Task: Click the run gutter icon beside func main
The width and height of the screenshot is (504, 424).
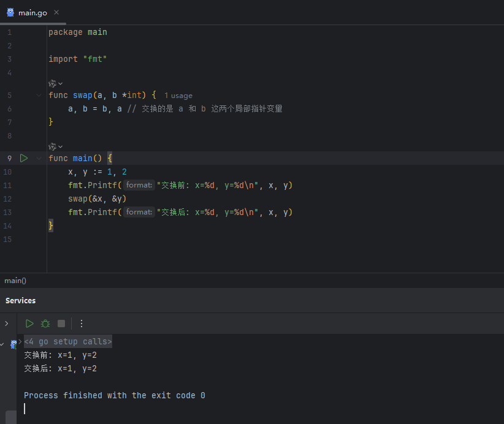Action: pos(24,158)
